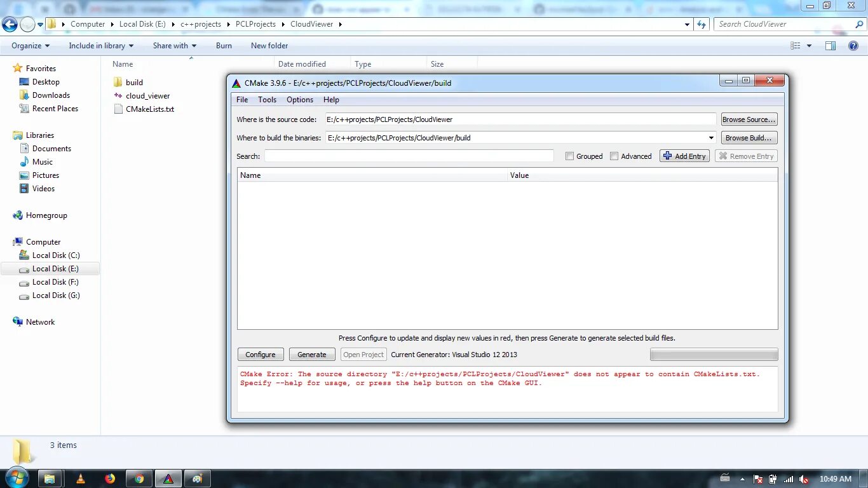This screenshot has height=488, width=868.
Task: Open the more view options dropdown arrow
Action: pyautogui.click(x=809, y=46)
